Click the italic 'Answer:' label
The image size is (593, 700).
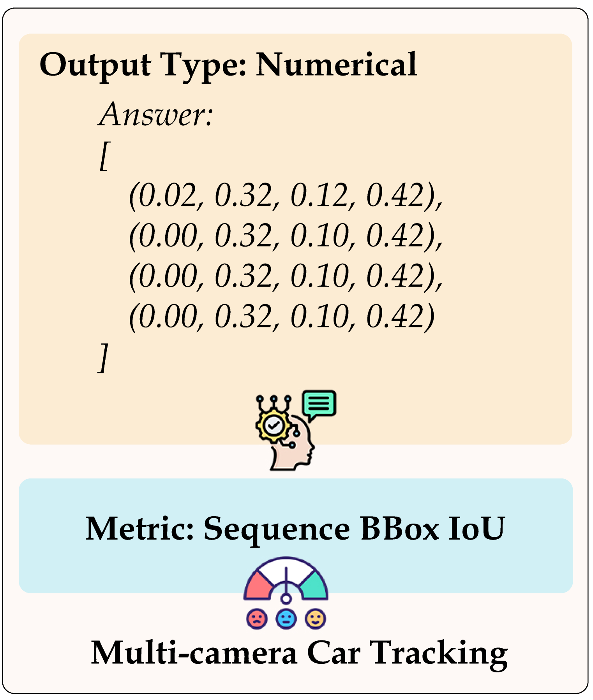click(x=156, y=114)
